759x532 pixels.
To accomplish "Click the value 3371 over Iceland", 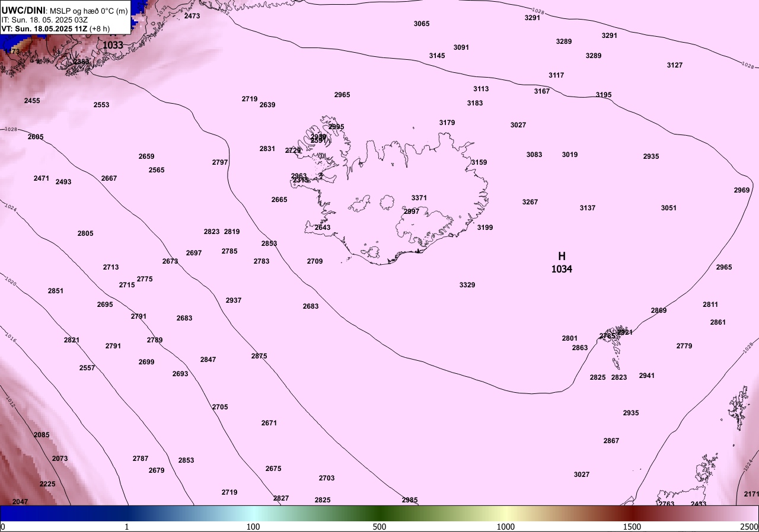I will pos(419,198).
